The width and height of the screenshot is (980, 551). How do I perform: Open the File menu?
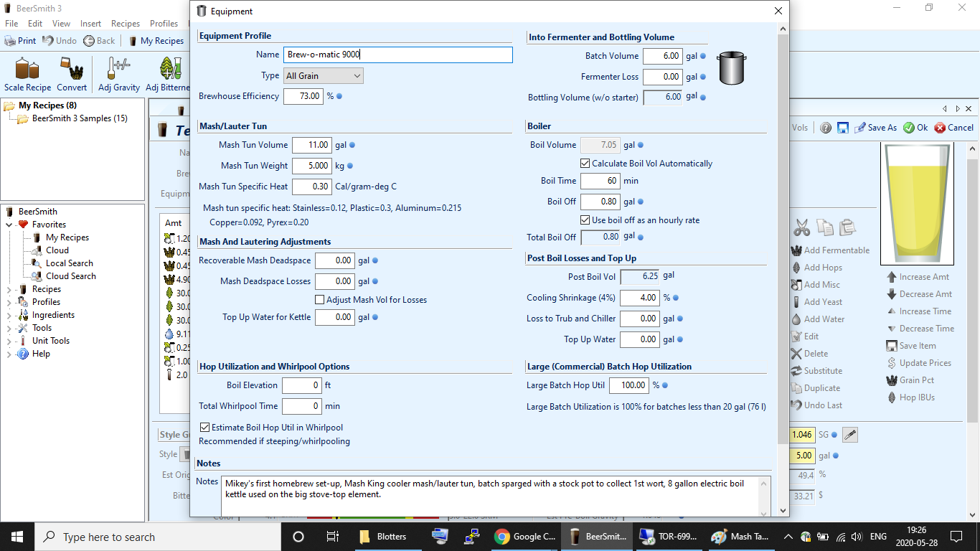tap(11, 24)
